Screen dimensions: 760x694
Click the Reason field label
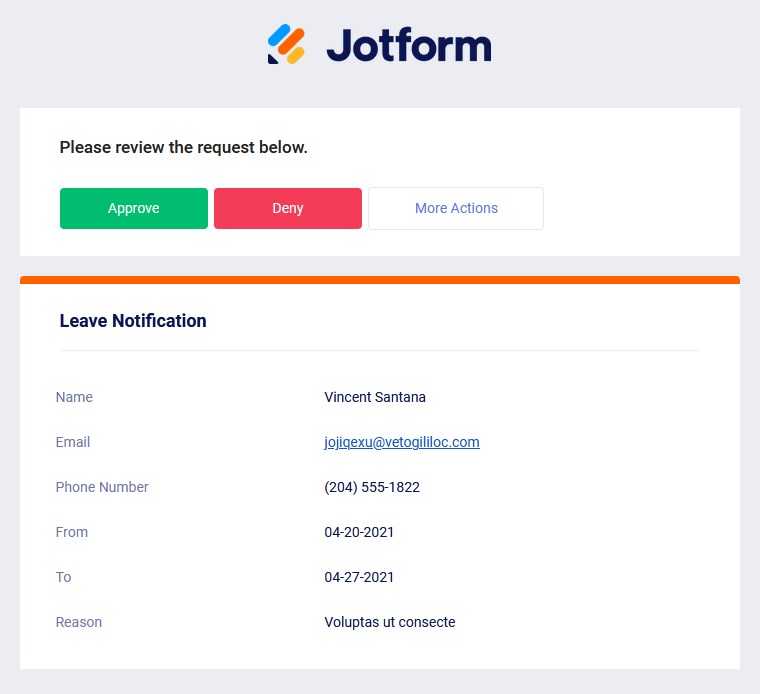79,622
